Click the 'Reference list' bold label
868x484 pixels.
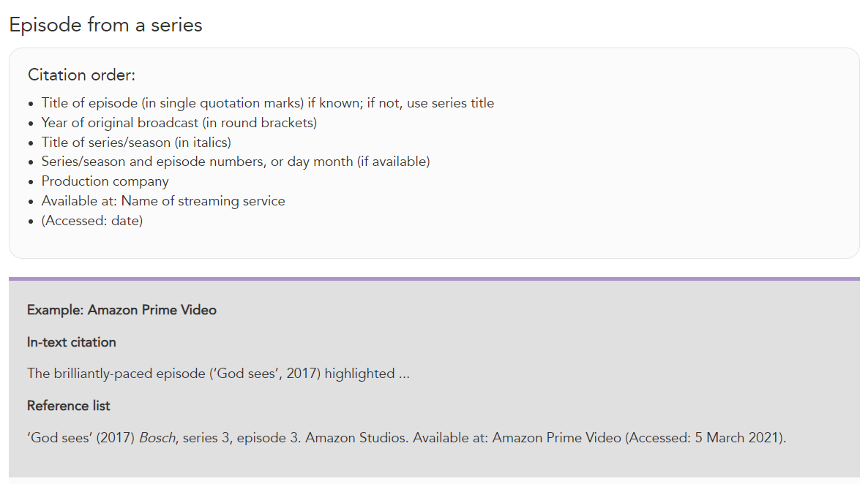[x=69, y=406]
